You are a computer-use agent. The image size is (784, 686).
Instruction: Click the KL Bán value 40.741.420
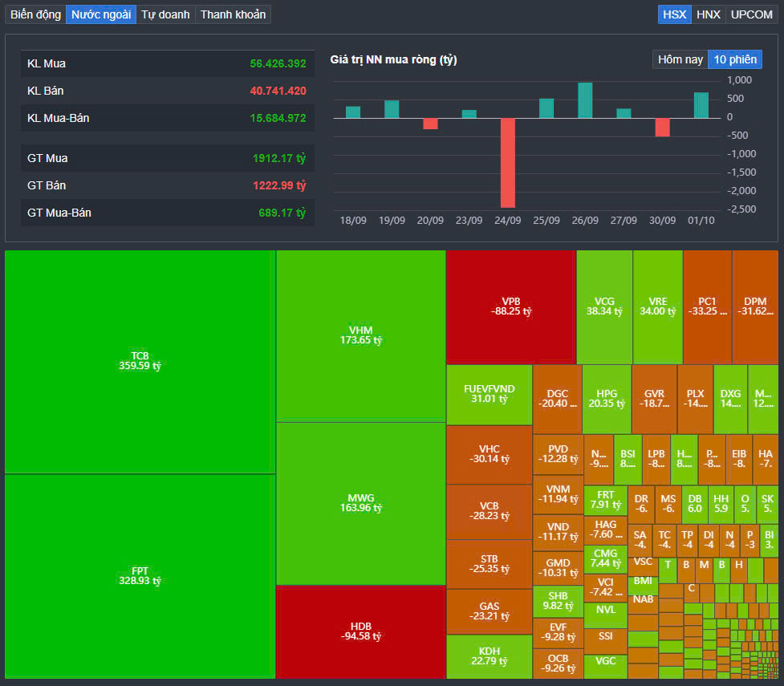278,91
